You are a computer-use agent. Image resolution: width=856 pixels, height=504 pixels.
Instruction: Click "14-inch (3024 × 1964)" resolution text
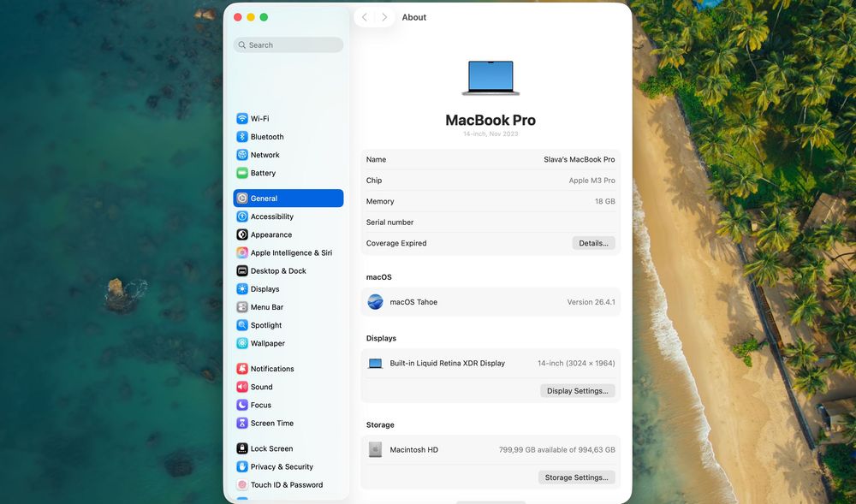(x=576, y=364)
